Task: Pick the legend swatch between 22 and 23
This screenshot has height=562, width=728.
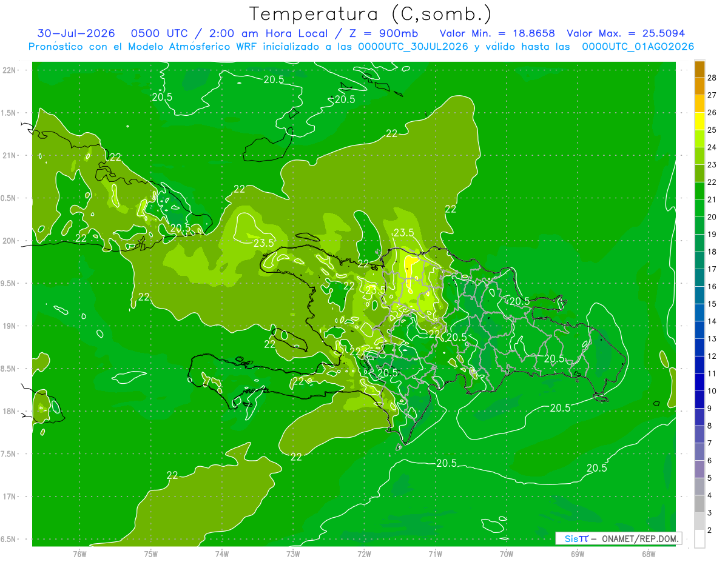Action: point(699,173)
